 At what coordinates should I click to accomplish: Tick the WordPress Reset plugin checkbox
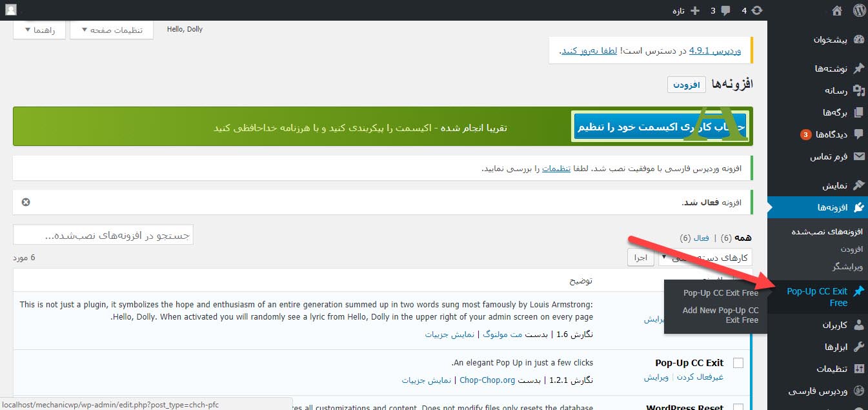pos(738,407)
